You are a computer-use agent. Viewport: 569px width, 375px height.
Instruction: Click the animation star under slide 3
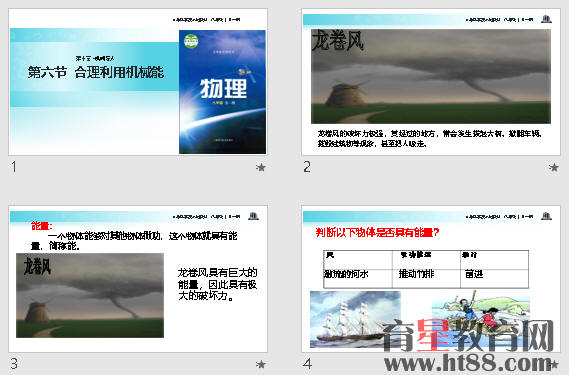[261, 364]
